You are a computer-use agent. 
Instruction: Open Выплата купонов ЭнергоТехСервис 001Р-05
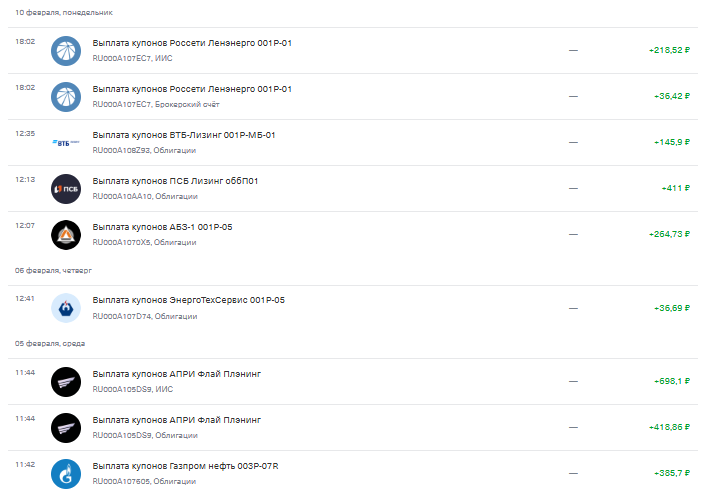point(189,301)
